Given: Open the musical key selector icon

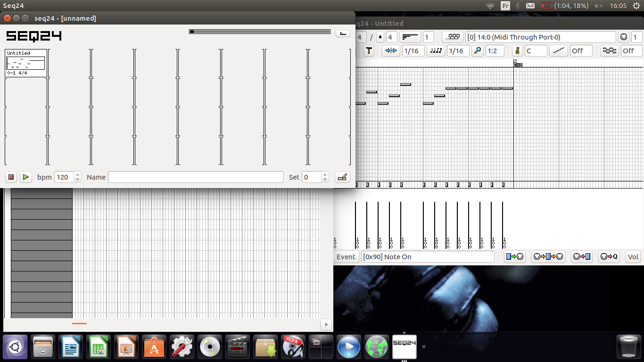Looking at the screenshot, I should pos(517,51).
